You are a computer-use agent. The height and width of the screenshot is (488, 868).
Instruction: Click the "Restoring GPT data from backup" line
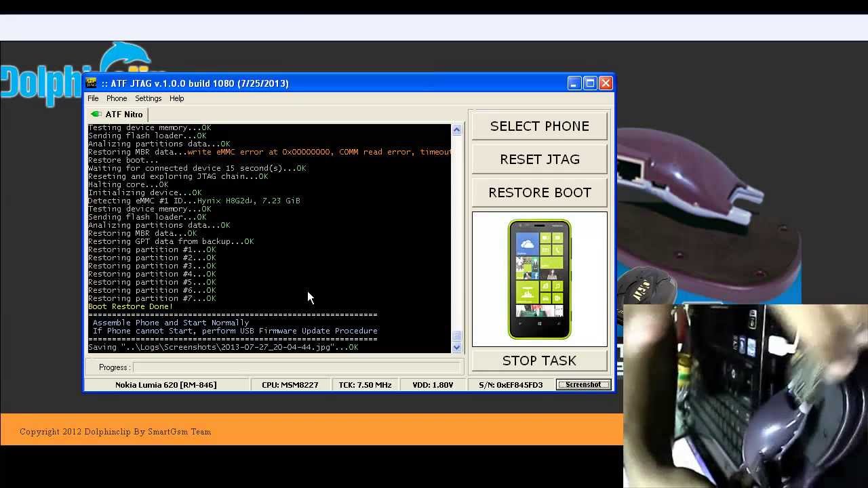tap(171, 241)
